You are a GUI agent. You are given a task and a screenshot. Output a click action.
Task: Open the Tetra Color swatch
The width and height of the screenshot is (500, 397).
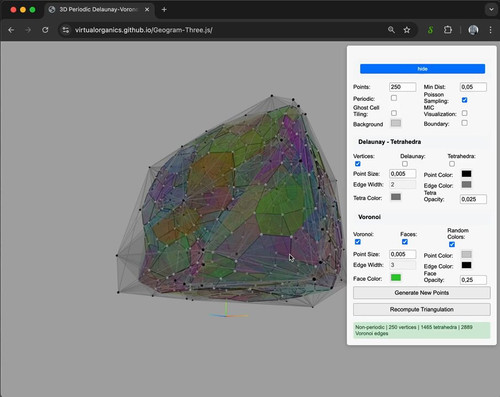pyautogui.click(x=396, y=197)
